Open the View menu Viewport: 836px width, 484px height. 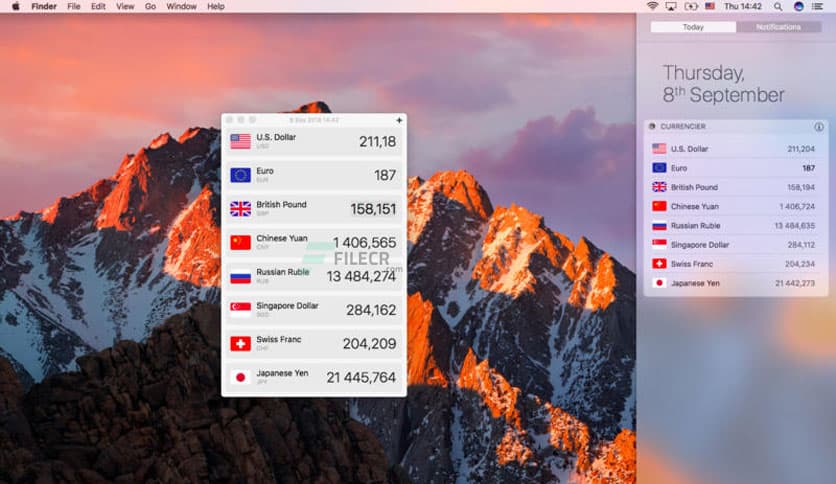click(x=125, y=6)
